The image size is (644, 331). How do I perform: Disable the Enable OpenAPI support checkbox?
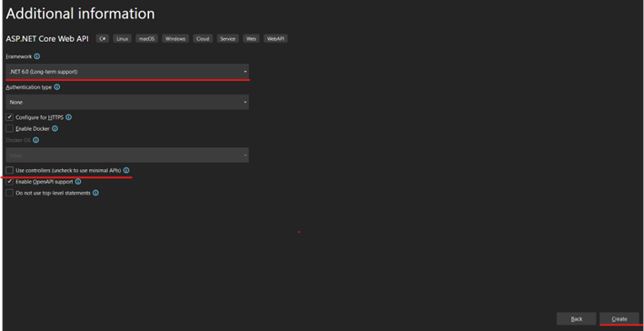tap(9, 182)
